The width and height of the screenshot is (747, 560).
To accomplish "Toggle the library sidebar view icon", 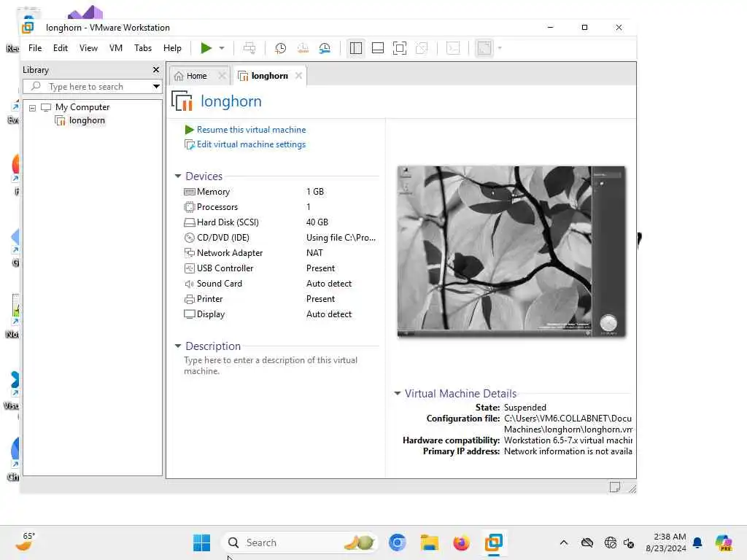I will (x=356, y=48).
